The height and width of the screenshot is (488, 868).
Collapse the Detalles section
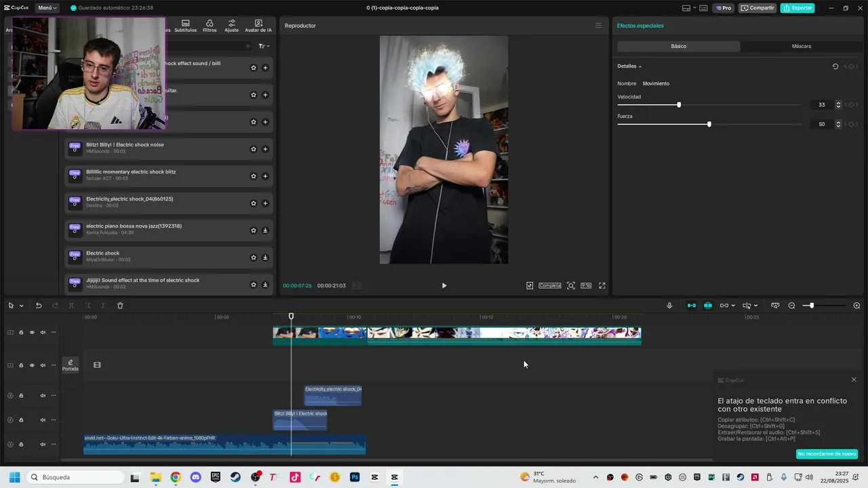tap(639, 66)
